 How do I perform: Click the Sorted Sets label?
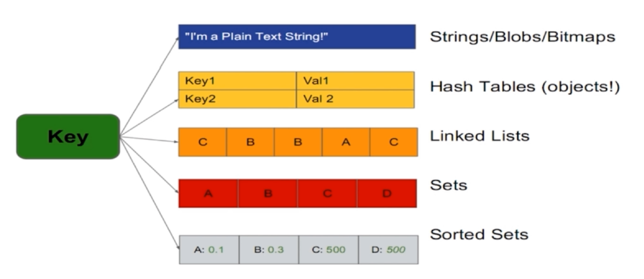479,235
